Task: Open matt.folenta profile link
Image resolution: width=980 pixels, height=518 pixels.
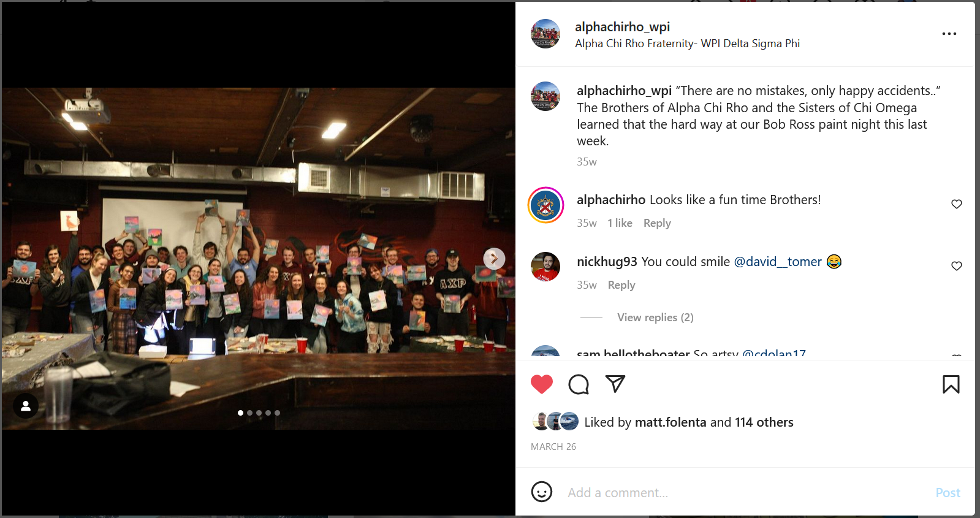Action: 670,422
